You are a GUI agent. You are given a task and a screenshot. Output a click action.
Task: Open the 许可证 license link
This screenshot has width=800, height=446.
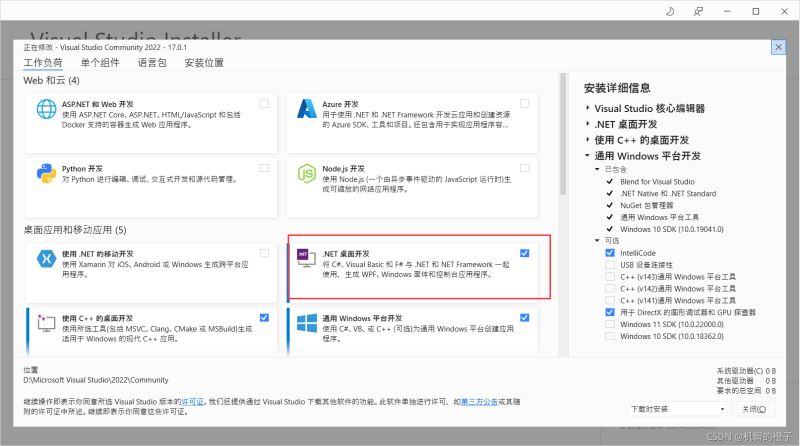click(192, 402)
